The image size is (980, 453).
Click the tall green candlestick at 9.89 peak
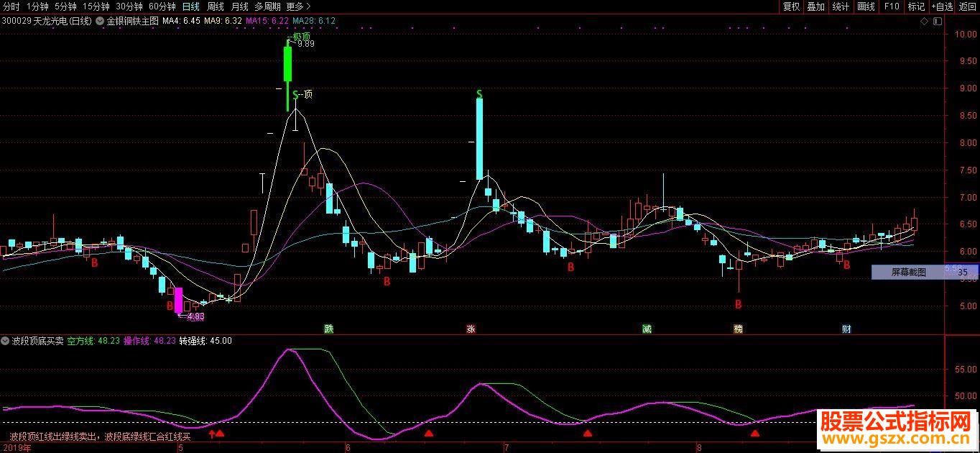pyautogui.click(x=288, y=63)
